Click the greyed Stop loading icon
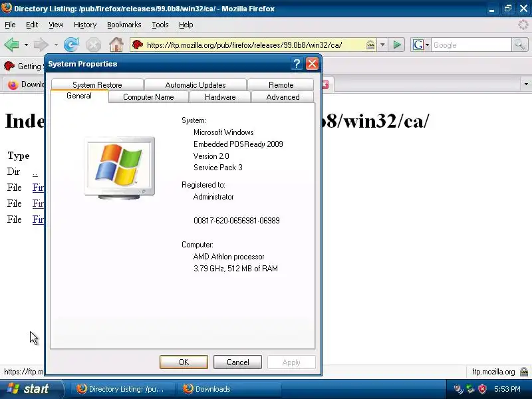The height and width of the screenshot is (399, 532). coord(93,45)
